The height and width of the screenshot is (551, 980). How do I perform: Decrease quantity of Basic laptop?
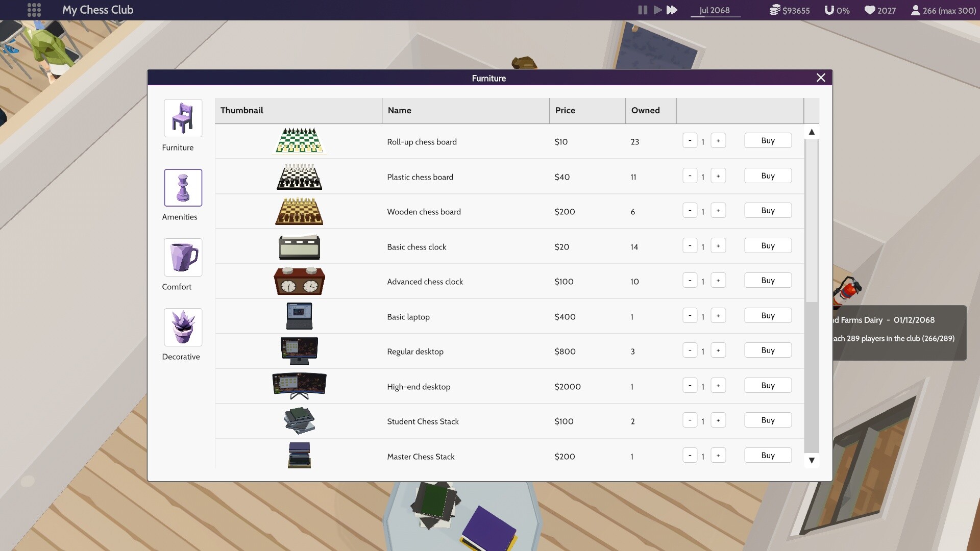click(690, 315)
